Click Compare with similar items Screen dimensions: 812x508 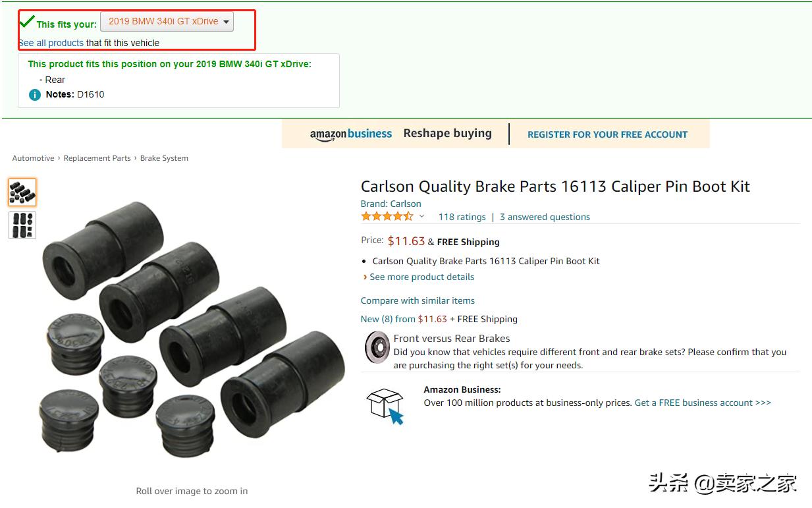[x=418, y=300]
